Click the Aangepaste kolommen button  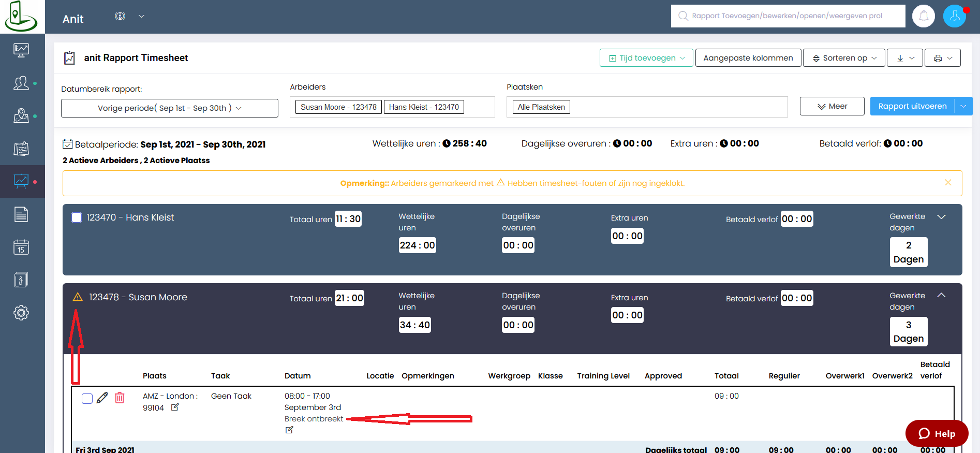coord(748,58)
